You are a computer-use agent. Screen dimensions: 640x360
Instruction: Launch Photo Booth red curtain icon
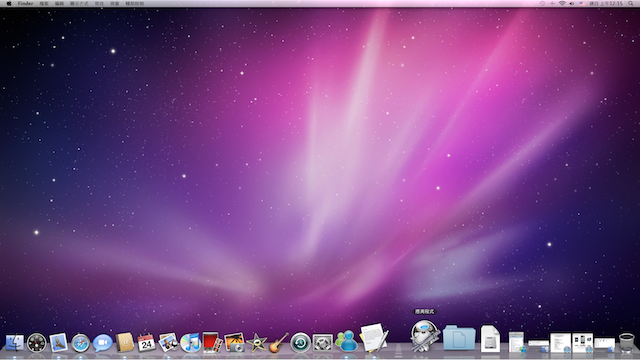click(212, 342)
